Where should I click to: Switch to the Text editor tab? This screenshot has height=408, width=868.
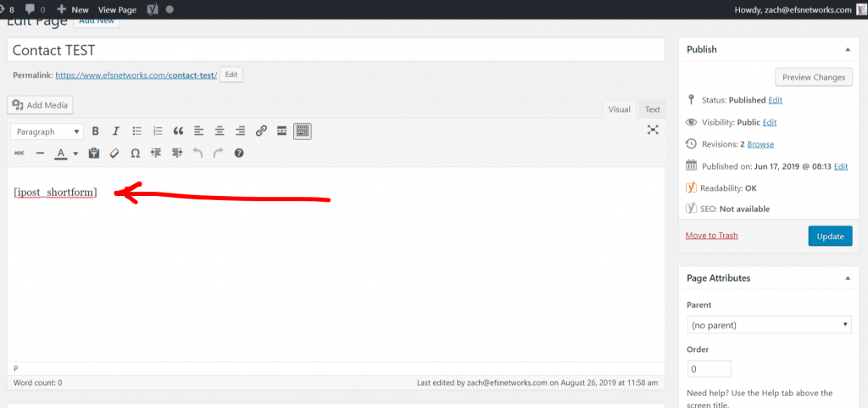[653, 109]
